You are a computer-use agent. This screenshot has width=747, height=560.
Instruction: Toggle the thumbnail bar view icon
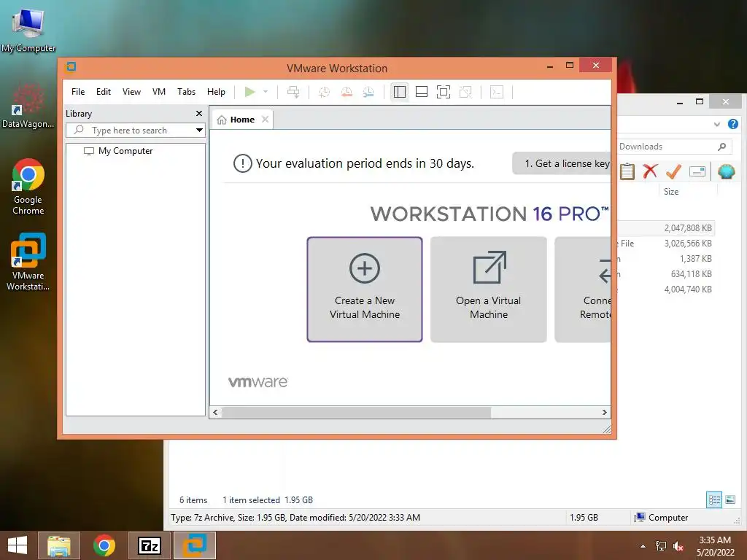422,92
